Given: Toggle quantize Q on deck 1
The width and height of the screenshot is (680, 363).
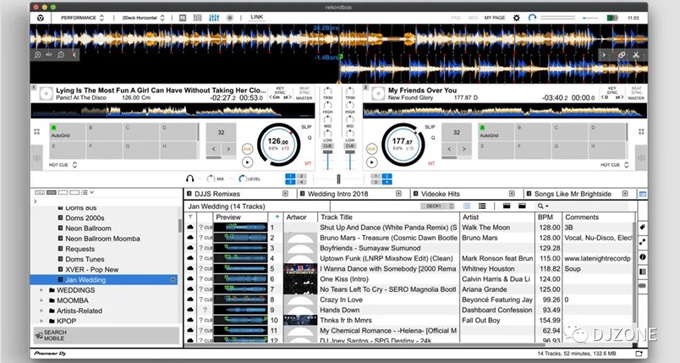Looking at the screenshot, I should coord(310,138).
